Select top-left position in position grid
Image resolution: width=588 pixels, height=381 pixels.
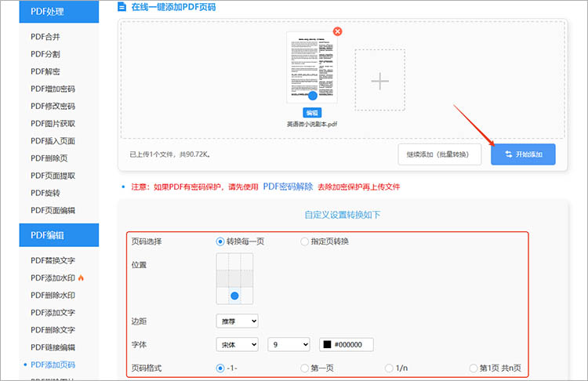[x=223, y=261]
